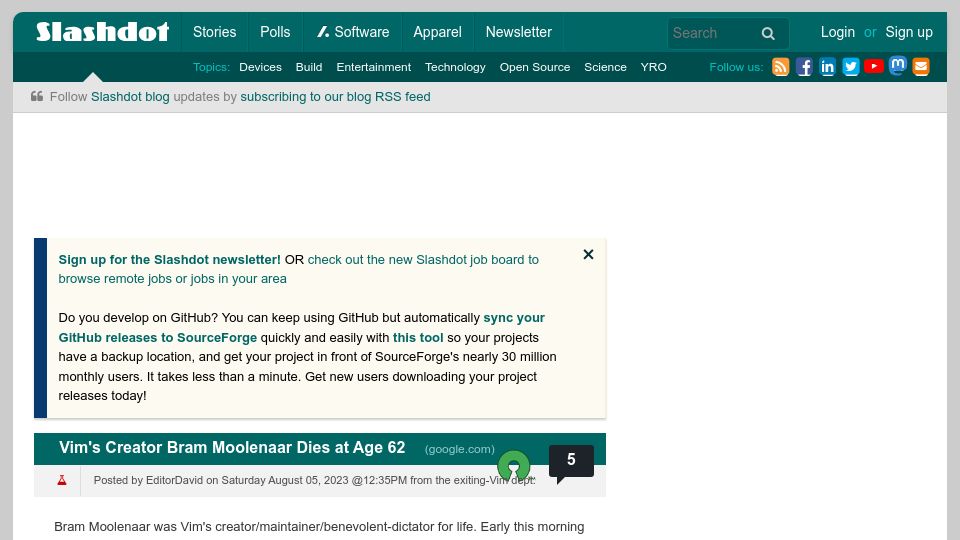Click the 'this tool' link
The width and height of the screenshot is (960, 540).
click(418, 337)
